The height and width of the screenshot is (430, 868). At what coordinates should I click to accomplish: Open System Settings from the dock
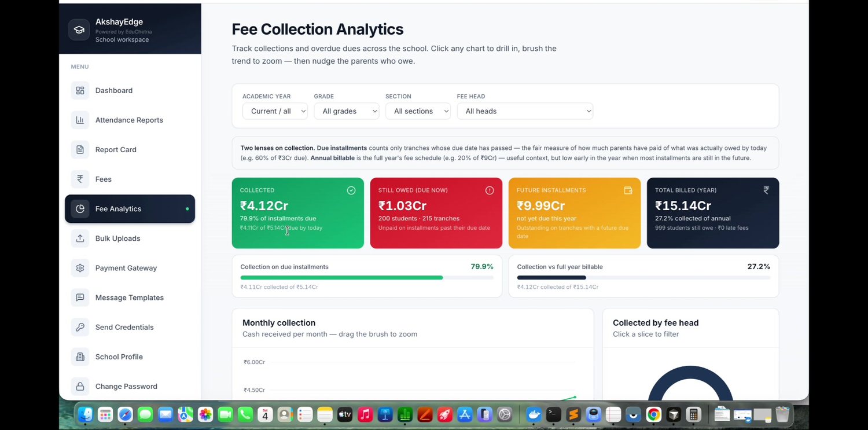click(x=505, y=414)
